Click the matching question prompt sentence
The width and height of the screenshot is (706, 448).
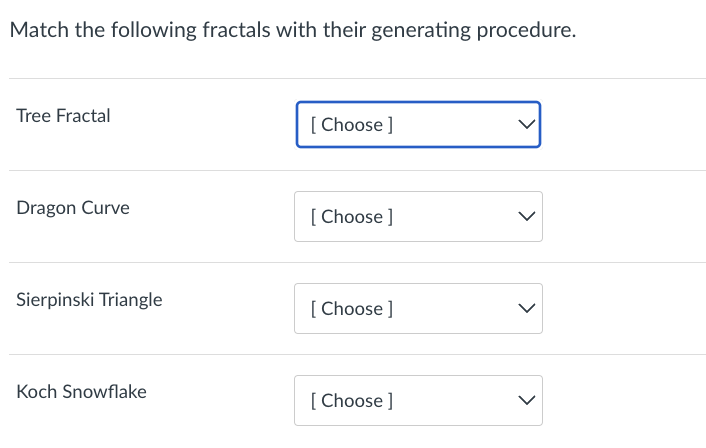[292, 30]
